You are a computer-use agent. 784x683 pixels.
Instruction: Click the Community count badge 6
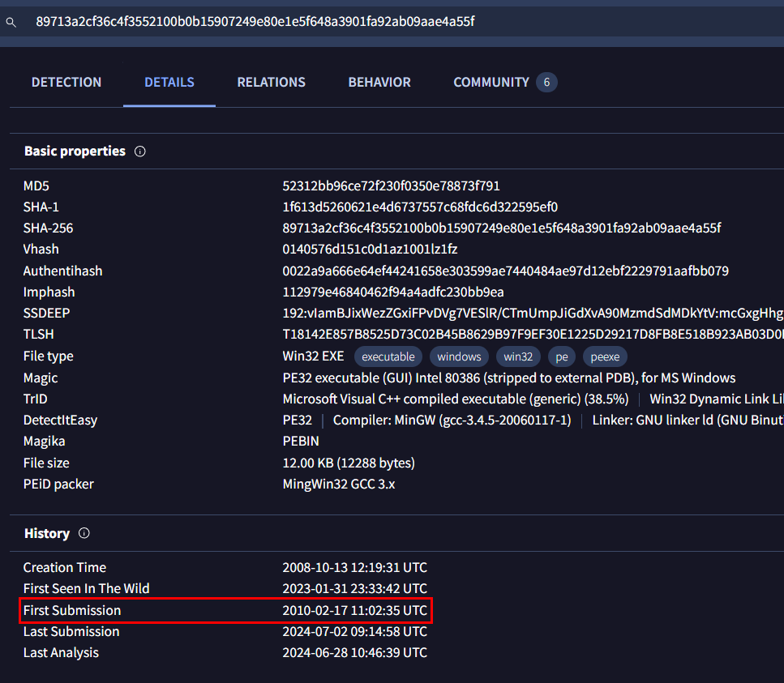coord(546,83)
